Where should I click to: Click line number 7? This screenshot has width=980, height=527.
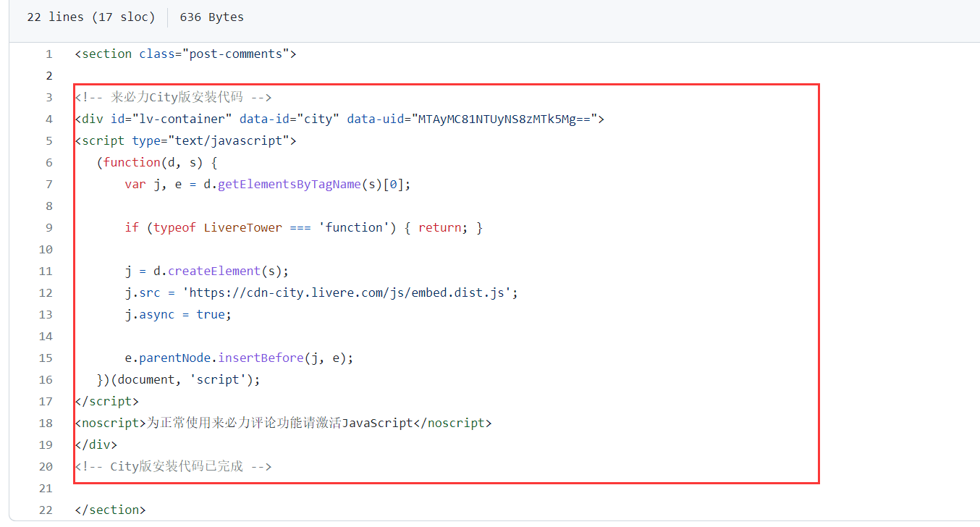[x=49, y=184]
